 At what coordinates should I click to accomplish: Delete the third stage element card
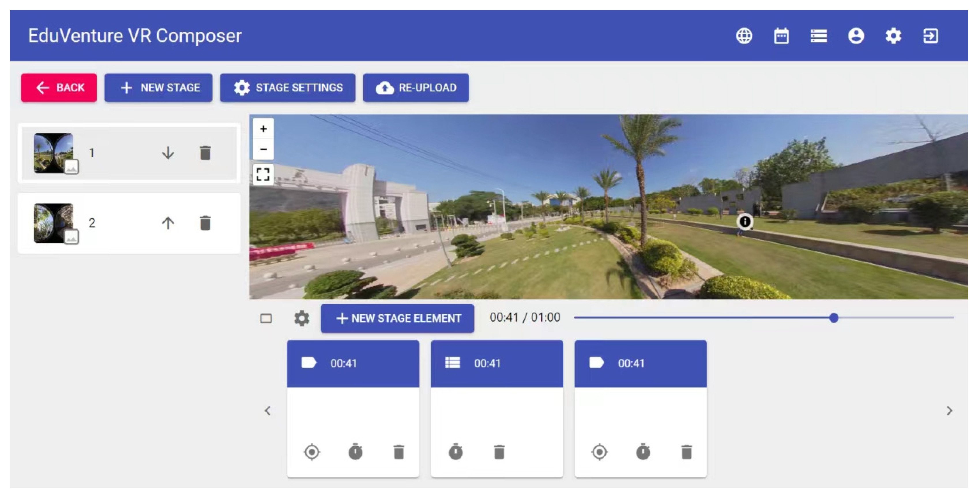click(x=686, y=452)
